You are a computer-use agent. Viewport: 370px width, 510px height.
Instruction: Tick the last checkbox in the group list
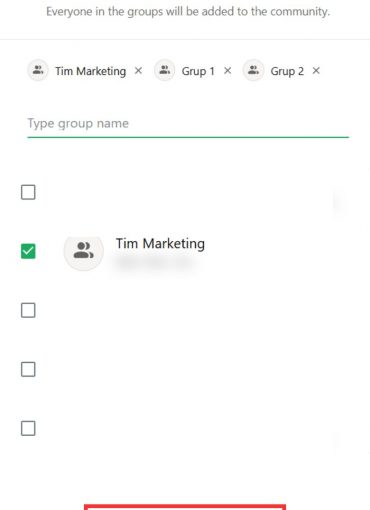[x=28, y=428]
